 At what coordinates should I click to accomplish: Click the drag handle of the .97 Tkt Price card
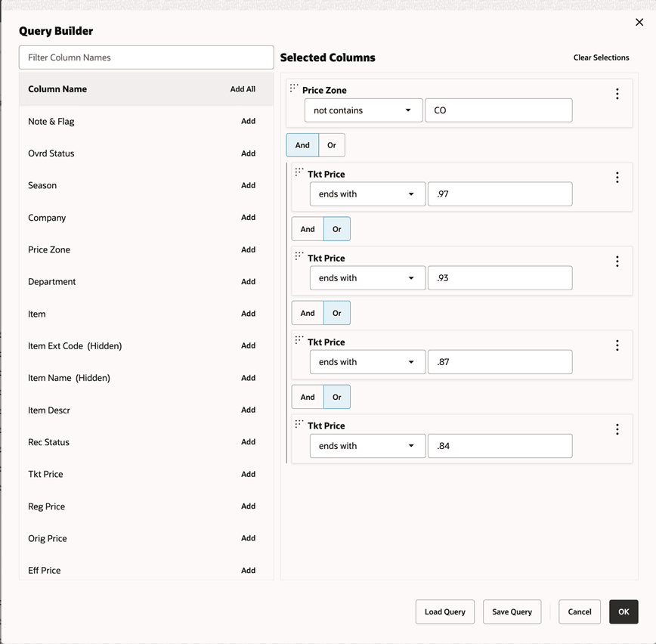pos(299,173)
